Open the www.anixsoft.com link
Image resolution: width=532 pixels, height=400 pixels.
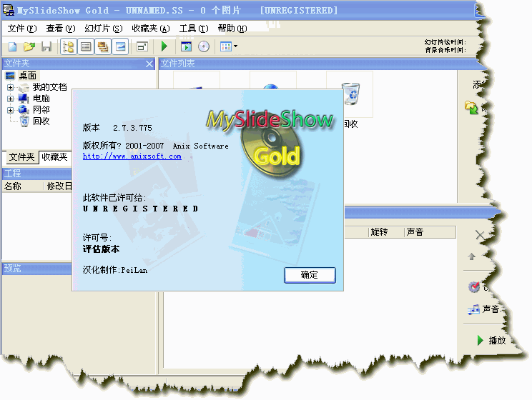132,156
